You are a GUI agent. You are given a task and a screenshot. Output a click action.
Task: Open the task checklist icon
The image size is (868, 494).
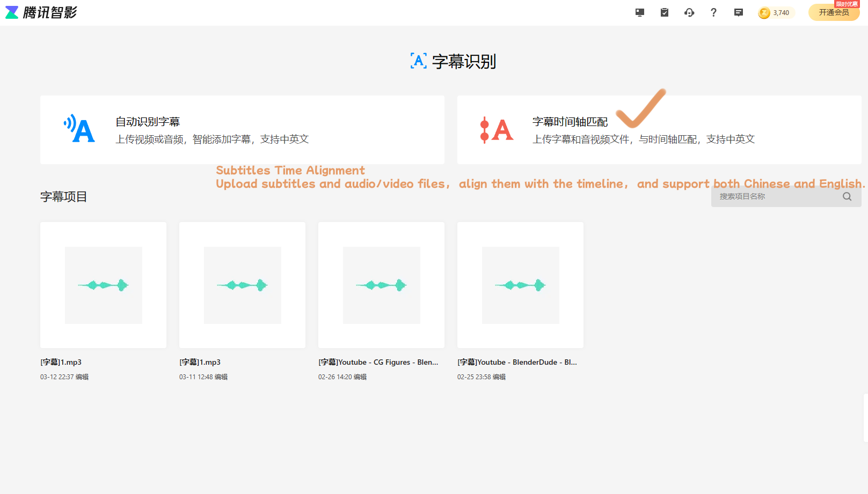pos(664,12)
